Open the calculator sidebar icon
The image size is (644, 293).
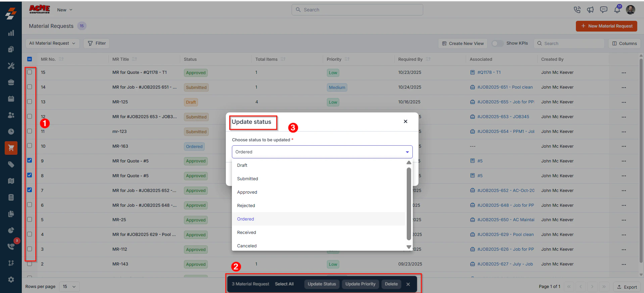[x=11, y=197]
